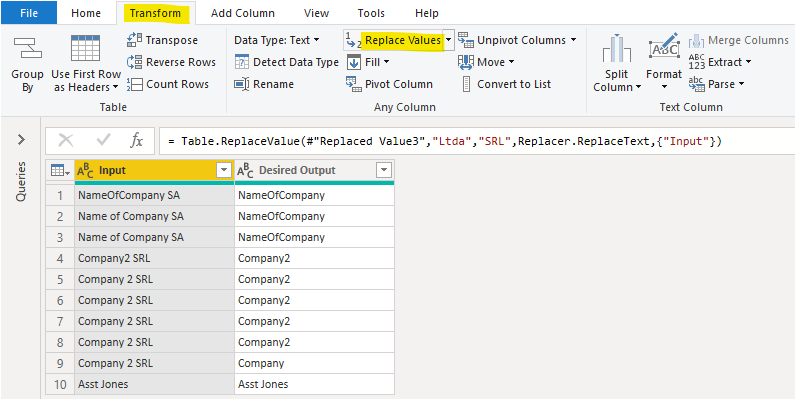Screen dimensions: 795x399
Task: Select the Desired Output column header
Action: click(314, 171)
